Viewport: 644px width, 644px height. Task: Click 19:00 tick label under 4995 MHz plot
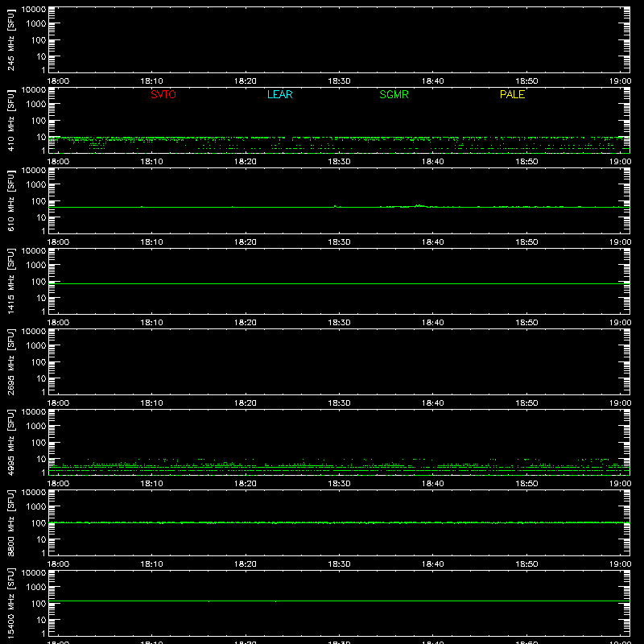click(x=620, y=484)
